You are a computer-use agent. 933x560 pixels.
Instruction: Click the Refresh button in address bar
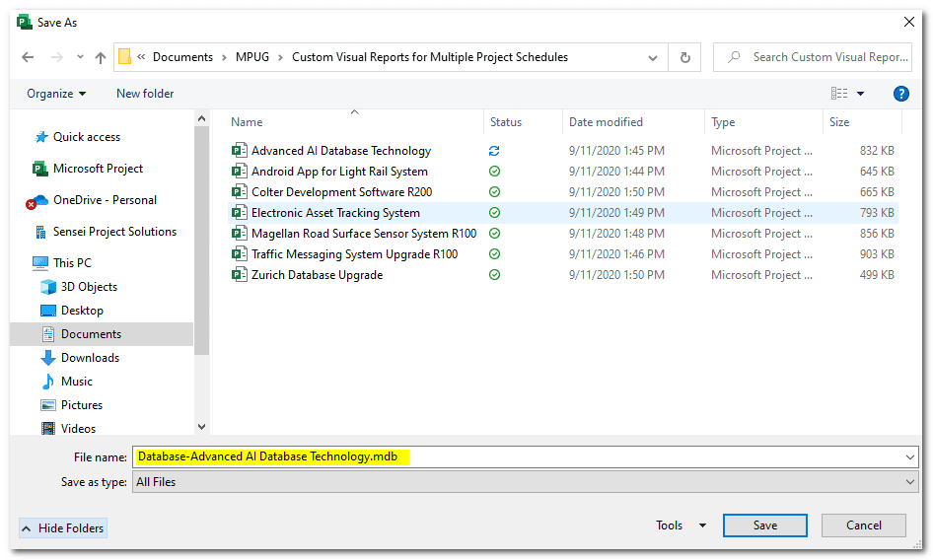(x=684, y=57)
